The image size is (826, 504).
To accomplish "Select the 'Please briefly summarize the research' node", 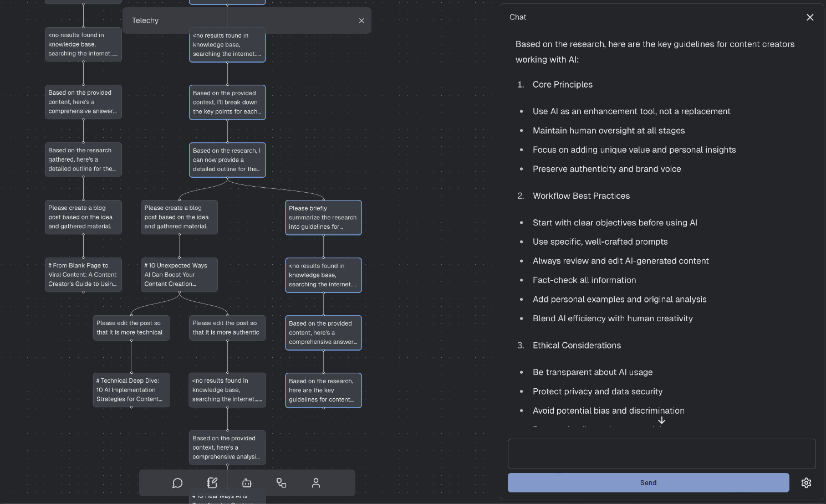I will point(323,218).
